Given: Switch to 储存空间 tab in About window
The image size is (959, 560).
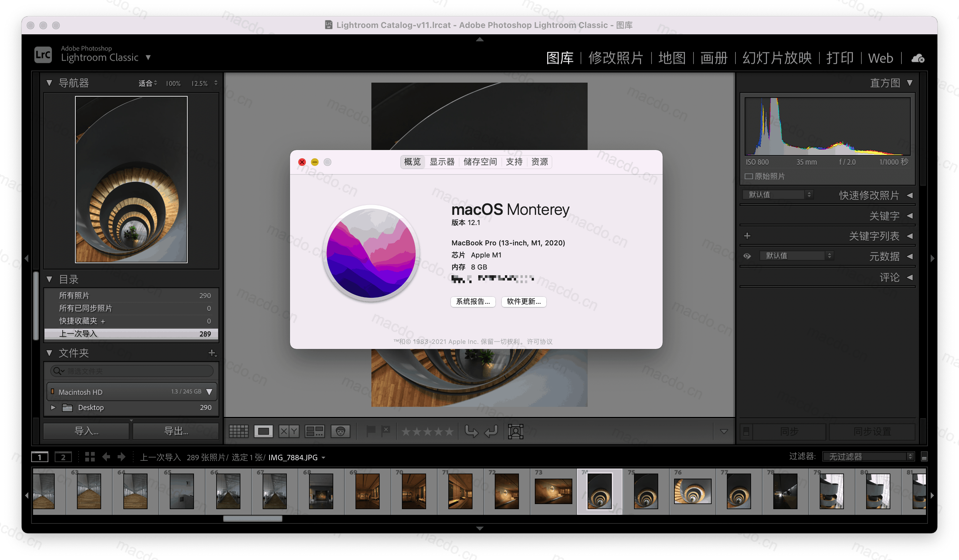Looking at the screenshot, I should pos(480,162).
